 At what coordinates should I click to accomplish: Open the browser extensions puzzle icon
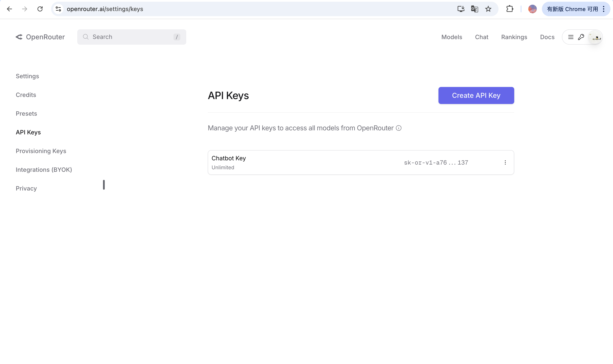pyautogui.click(x=509, y=9)
